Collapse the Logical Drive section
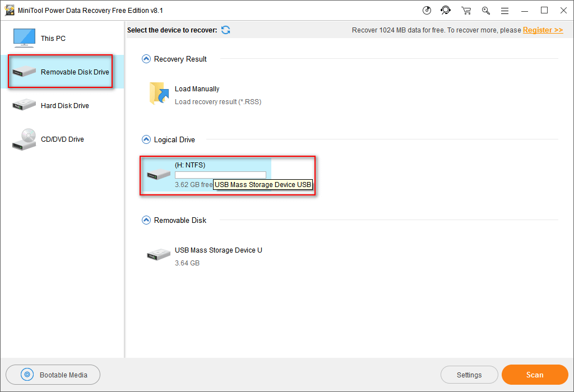Screen dimensions: 574x392 [146, 139]
